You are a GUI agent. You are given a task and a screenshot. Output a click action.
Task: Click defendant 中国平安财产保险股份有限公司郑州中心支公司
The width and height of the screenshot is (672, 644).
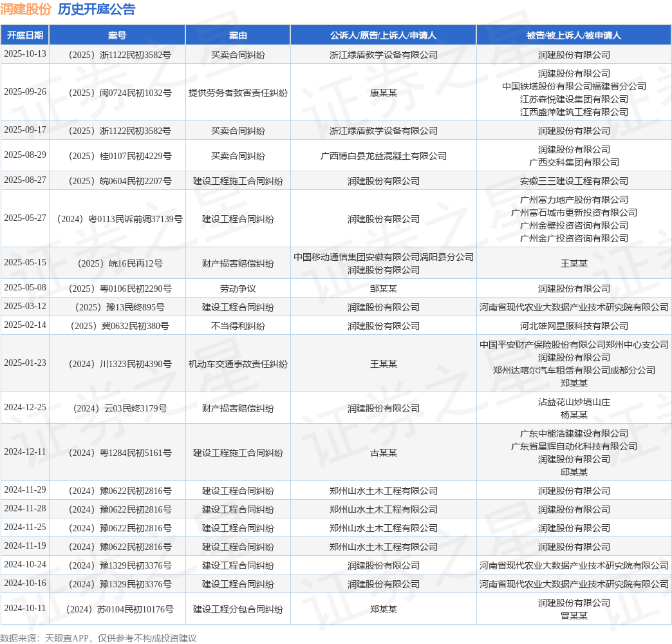click(x=574, y=345)
